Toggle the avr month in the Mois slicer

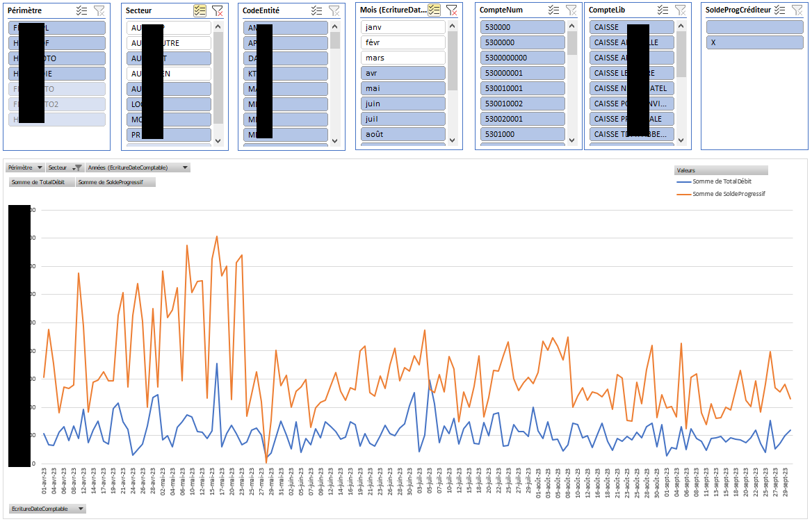(x=403, y=73)
